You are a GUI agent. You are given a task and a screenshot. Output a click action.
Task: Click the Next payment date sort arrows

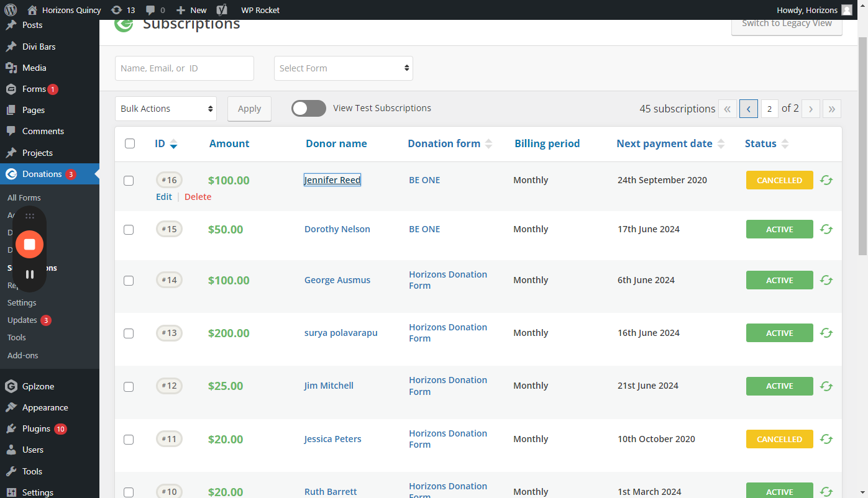point(721,144)
